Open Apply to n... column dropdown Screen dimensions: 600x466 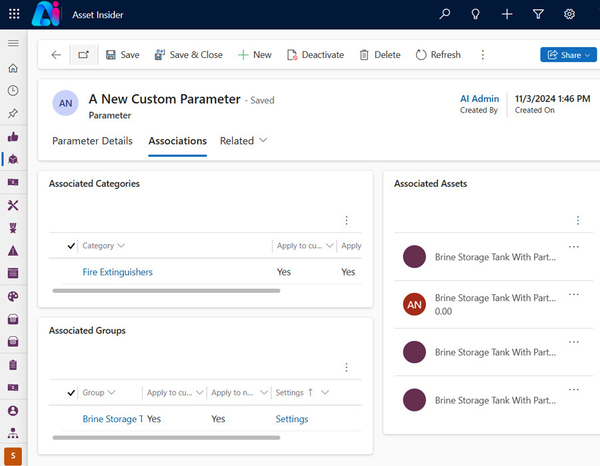[239, 393]
